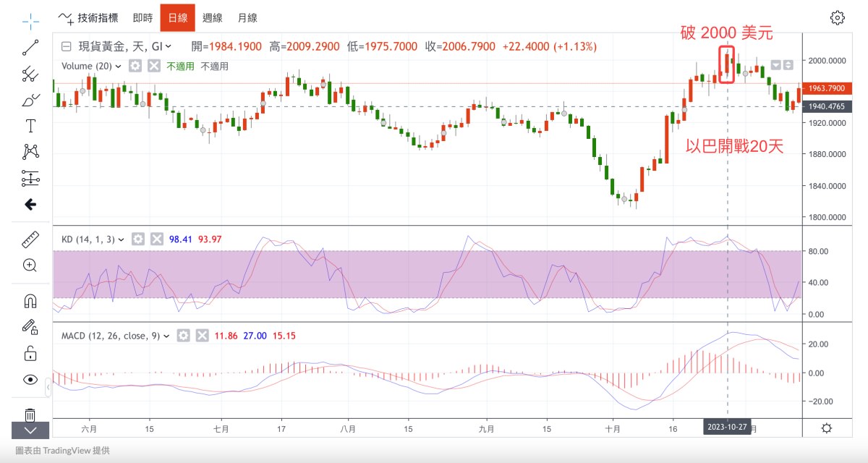Click the opening price 開=1984.1900
Screen dimensions: 868x463
click(x=227, y=47)
